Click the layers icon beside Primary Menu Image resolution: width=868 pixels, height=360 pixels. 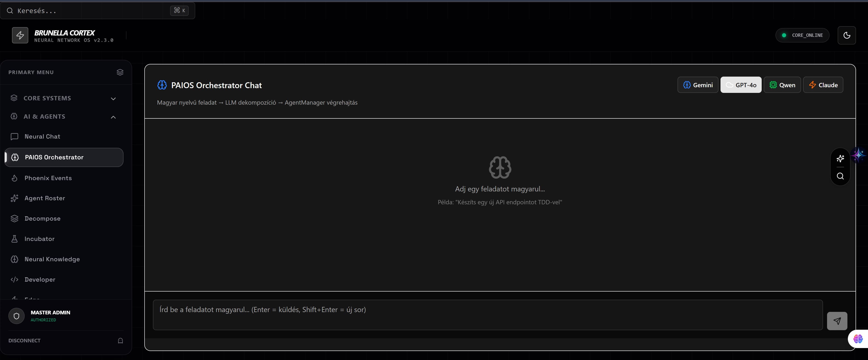[120, 72]
